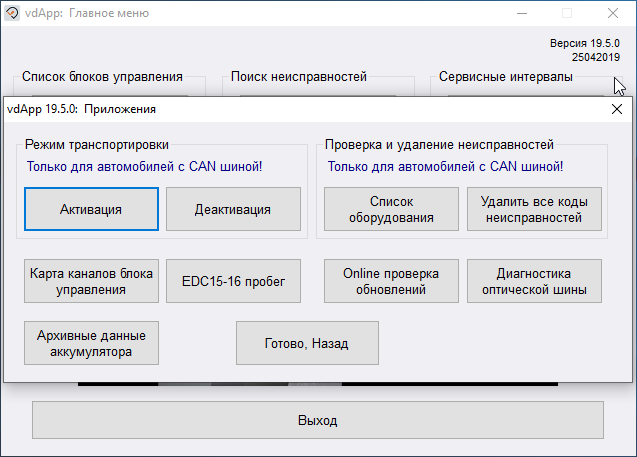Screen dimensions: 637x457
Task: Click the Версия 19.5.0 text
Action: click(586, 44)
